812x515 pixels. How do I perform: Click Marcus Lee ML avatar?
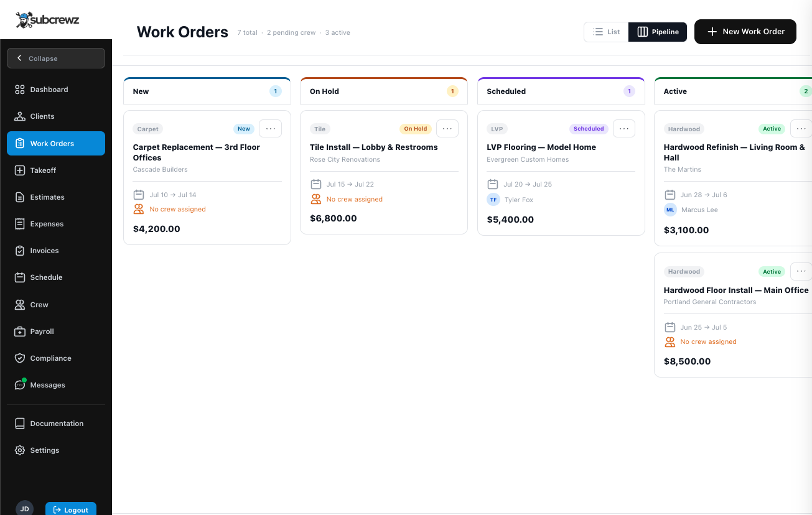pos(670,210)
